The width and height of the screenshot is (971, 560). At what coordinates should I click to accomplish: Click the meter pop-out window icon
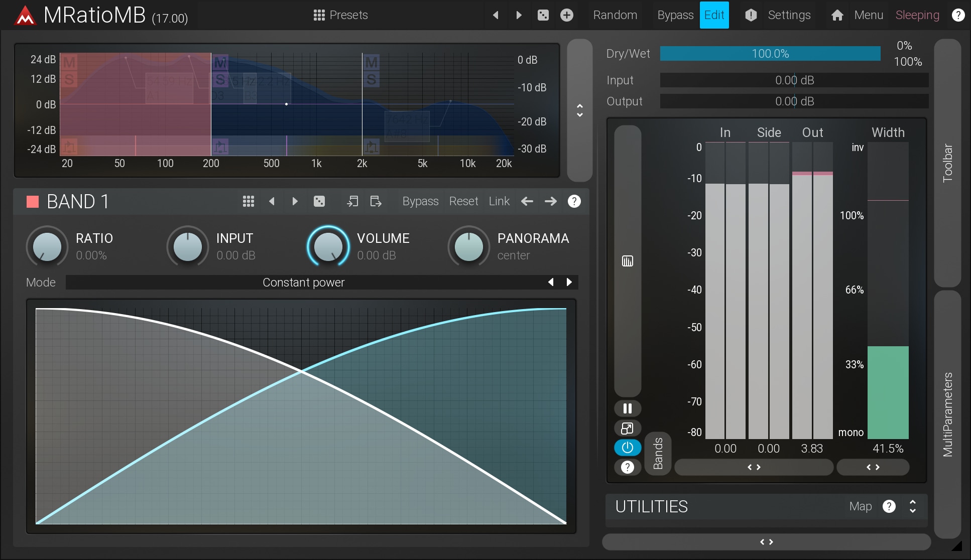click(x=627, y=428)
